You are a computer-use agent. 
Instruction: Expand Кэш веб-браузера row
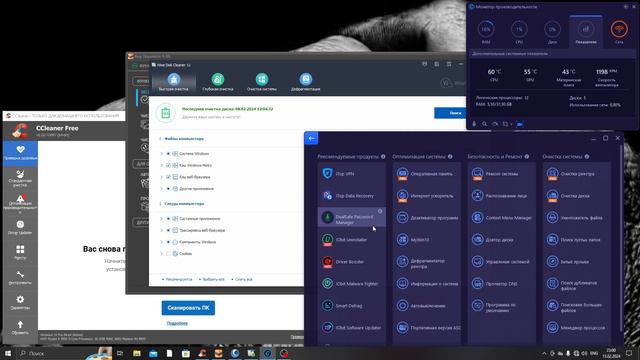pos(162,177)
